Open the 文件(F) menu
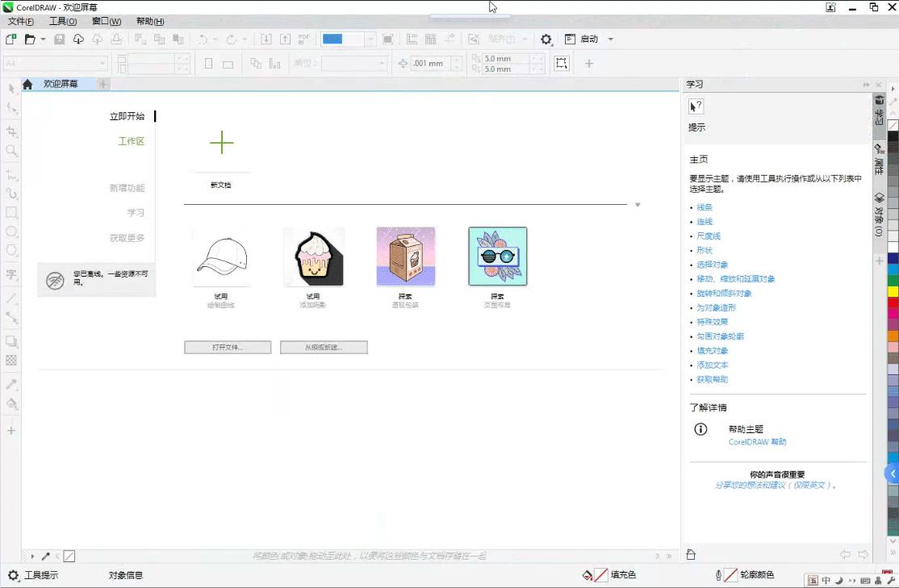Viewport: 899px width, 588px height. [21, 21]
